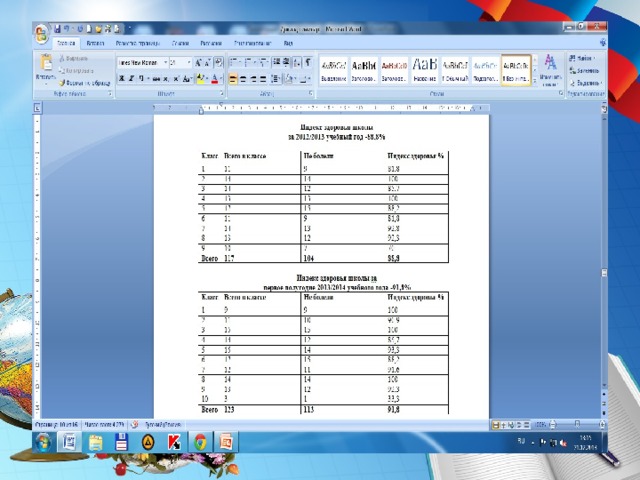The height and width of the screenshot is (480, 640).
Task: Toggle Italic formatting
Action: 131,78
